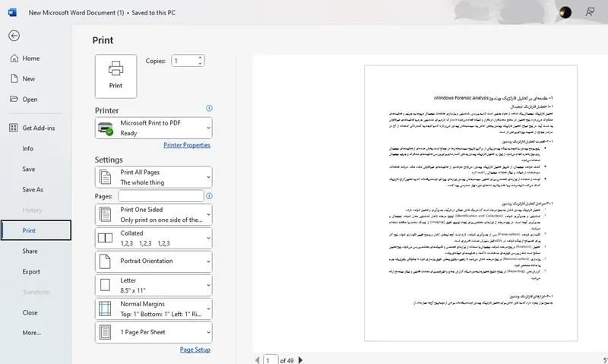608x364 pixels.
Task: Click the large Print button
Action: 116,76
